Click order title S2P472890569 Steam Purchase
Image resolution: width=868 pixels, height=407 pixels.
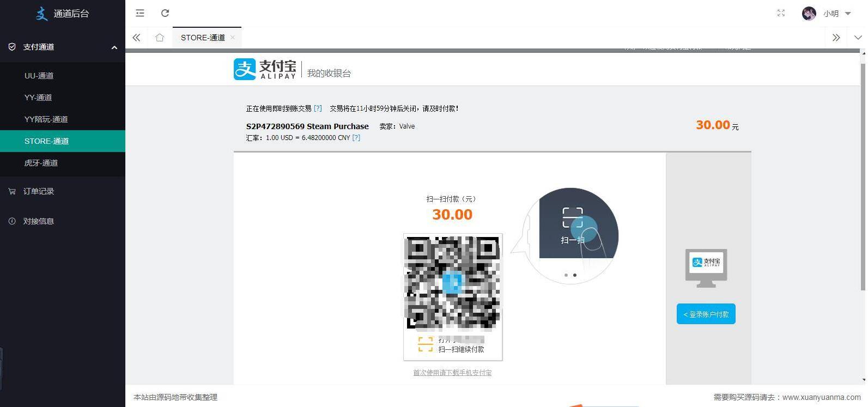[307, 126]
